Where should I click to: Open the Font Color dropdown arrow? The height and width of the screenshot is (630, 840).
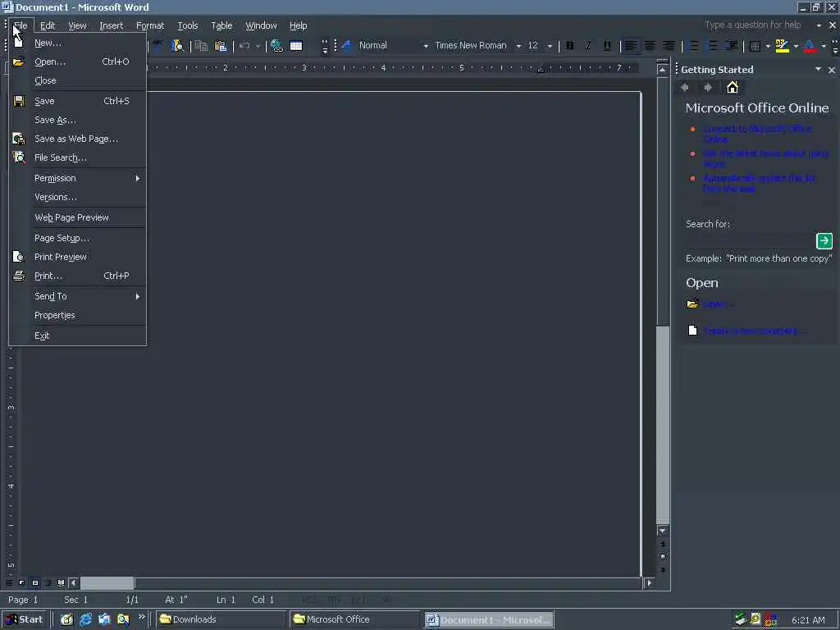824,46
